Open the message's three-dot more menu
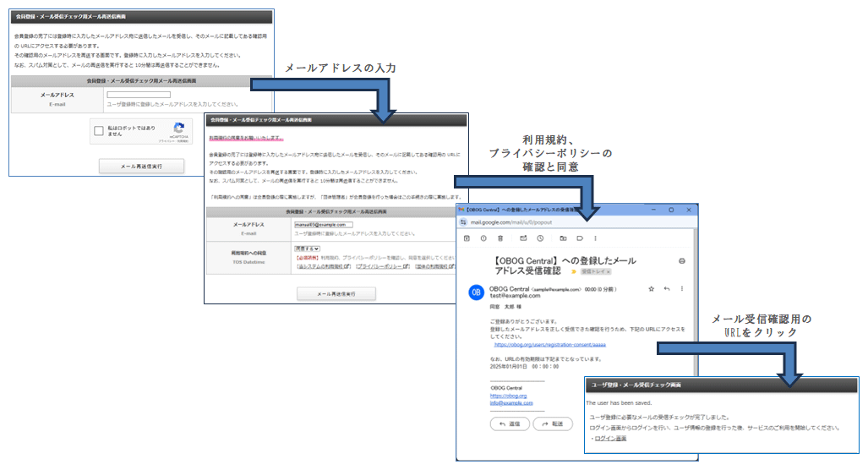This screenshot has width=868, height=470. click(682, 289)
